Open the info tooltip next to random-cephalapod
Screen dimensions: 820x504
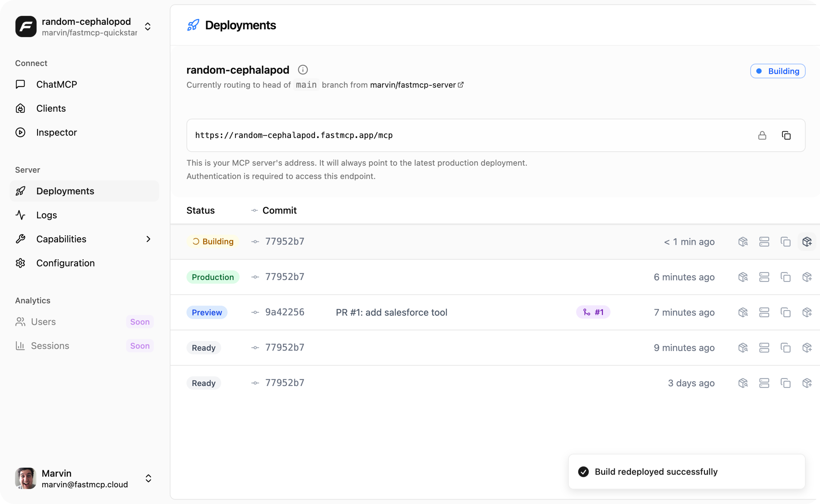click(x=303, y=70)
